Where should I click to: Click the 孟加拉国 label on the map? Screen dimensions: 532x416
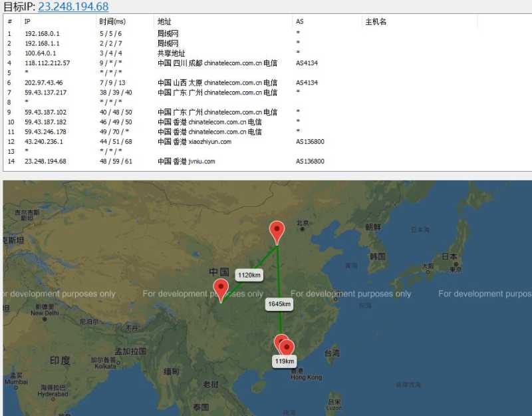(130, 351)
